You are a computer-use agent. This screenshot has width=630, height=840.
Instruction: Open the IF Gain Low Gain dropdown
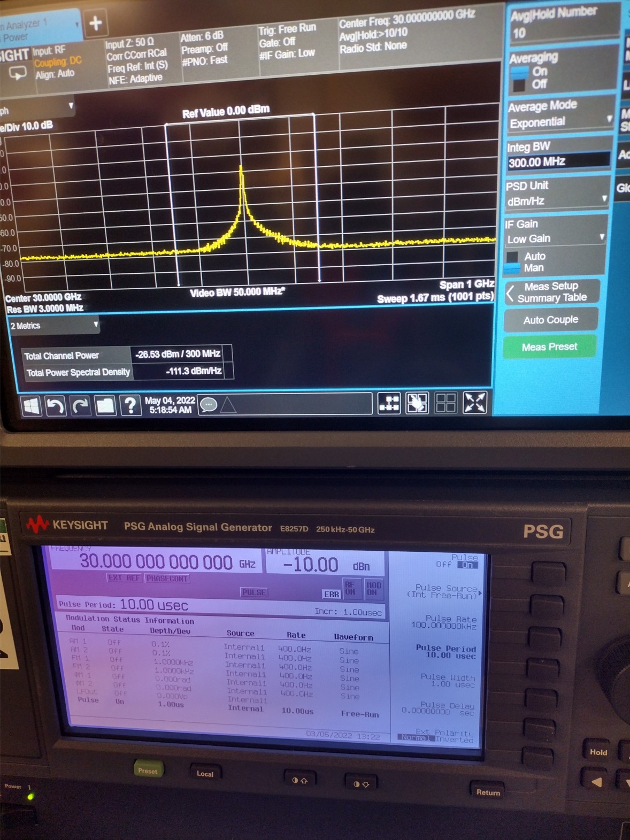pyautogui.click(x=555, y=238)
